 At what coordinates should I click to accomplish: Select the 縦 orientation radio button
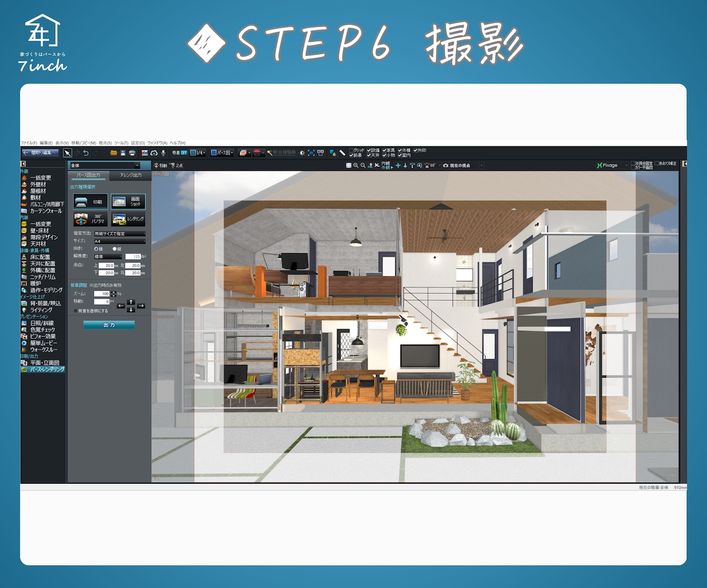(115, 249)
